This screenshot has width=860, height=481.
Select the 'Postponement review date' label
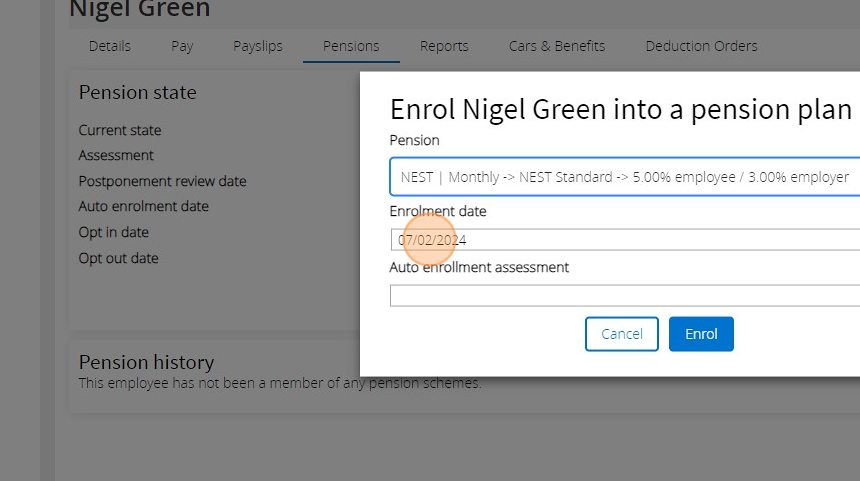[x=162, y=181]
